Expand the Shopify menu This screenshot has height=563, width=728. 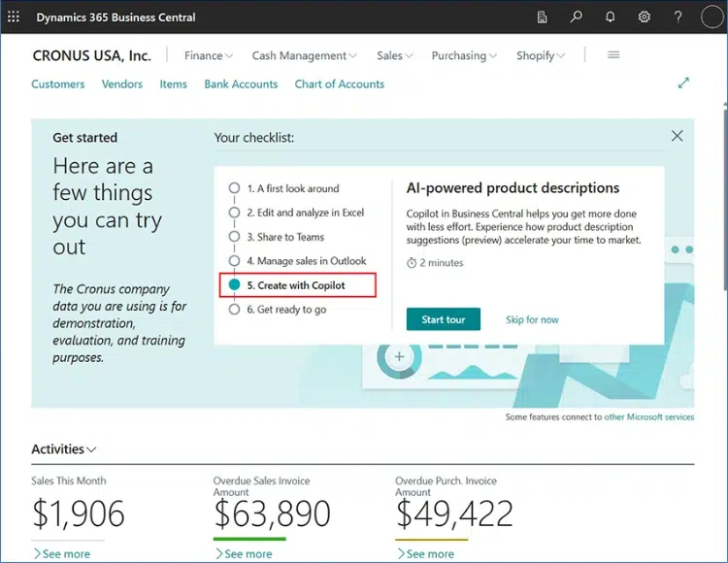point(541,55)
